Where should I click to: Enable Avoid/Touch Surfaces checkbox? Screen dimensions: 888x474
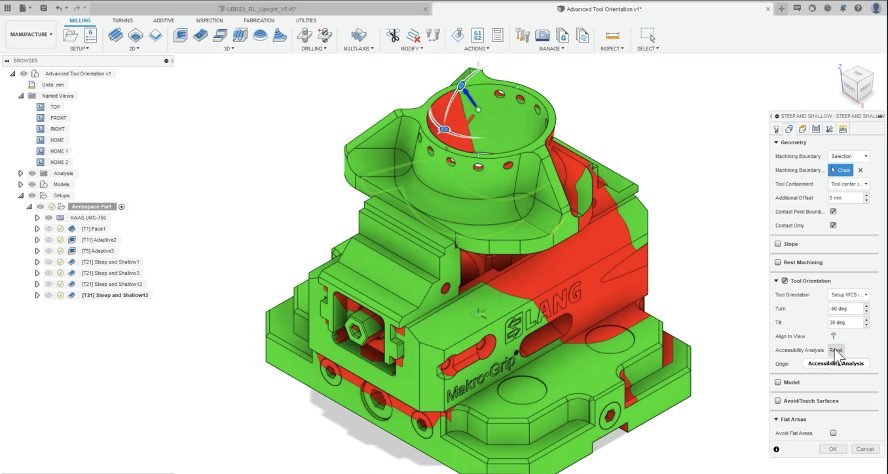click(778, 400)
